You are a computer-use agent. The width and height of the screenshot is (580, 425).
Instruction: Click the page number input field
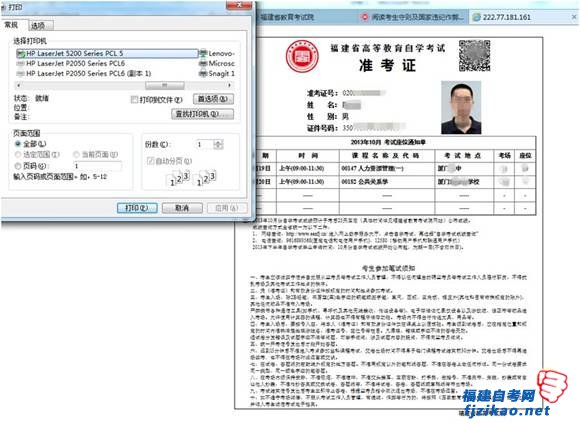[97, 166]
